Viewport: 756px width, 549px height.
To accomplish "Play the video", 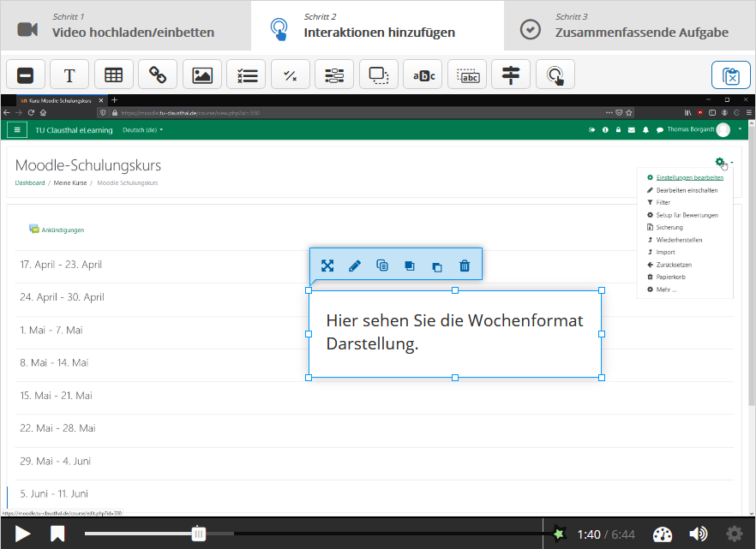I will pyautogui.click(x=23, y=534).
